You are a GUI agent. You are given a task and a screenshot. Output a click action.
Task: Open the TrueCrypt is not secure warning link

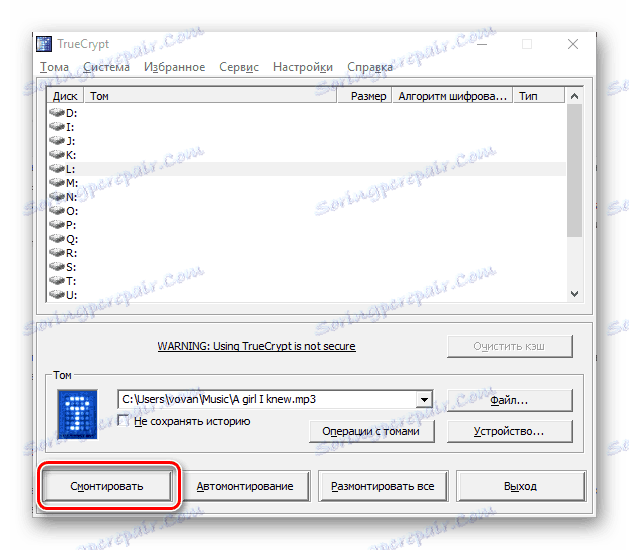tap(256, 346)
